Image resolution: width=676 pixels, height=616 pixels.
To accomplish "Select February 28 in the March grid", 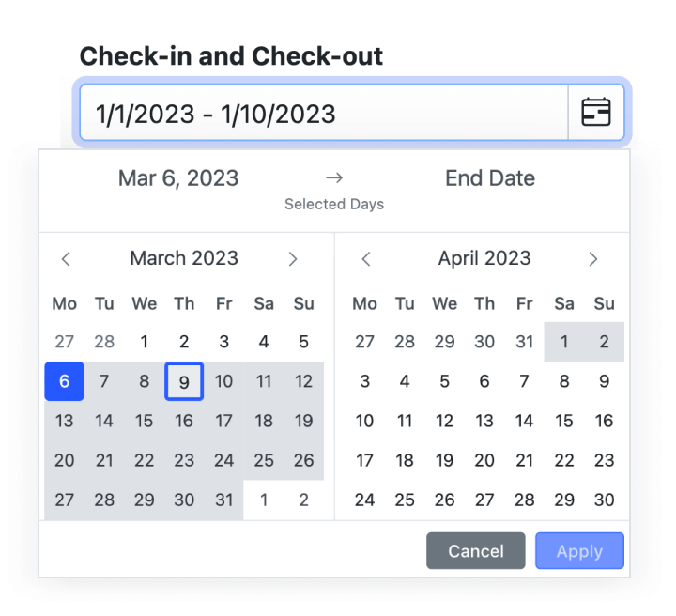I will (104, 342).
